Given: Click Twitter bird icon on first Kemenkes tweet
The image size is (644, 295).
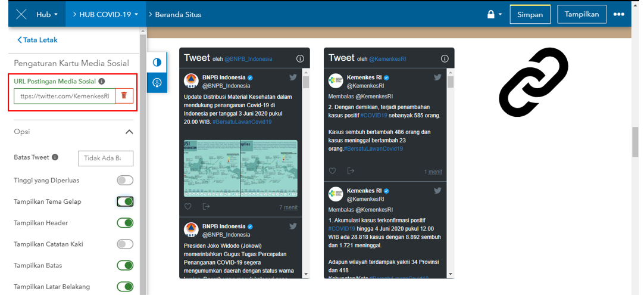Looking at the screenshot, I should pyautogui.click(x=437, y=77).
